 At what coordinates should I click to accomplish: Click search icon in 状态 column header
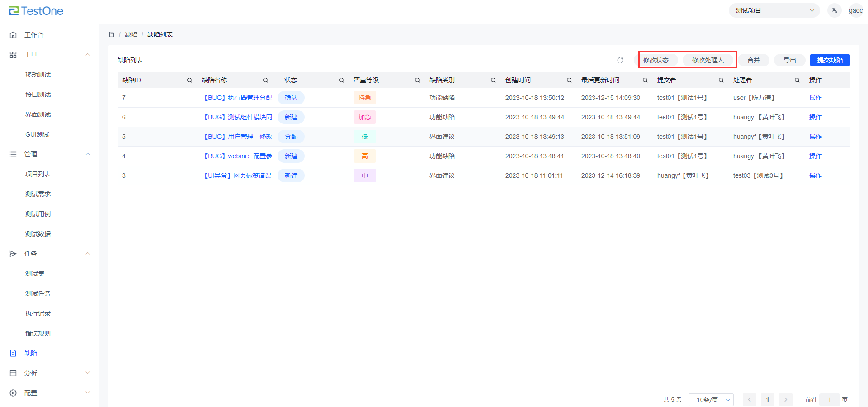click(341, 80)
